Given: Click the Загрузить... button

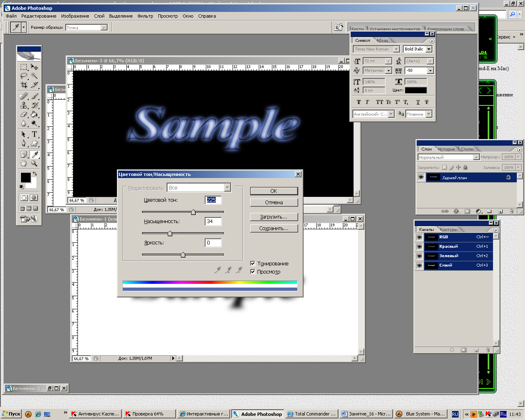Looking at the screenshot, I should click(274, 217).
